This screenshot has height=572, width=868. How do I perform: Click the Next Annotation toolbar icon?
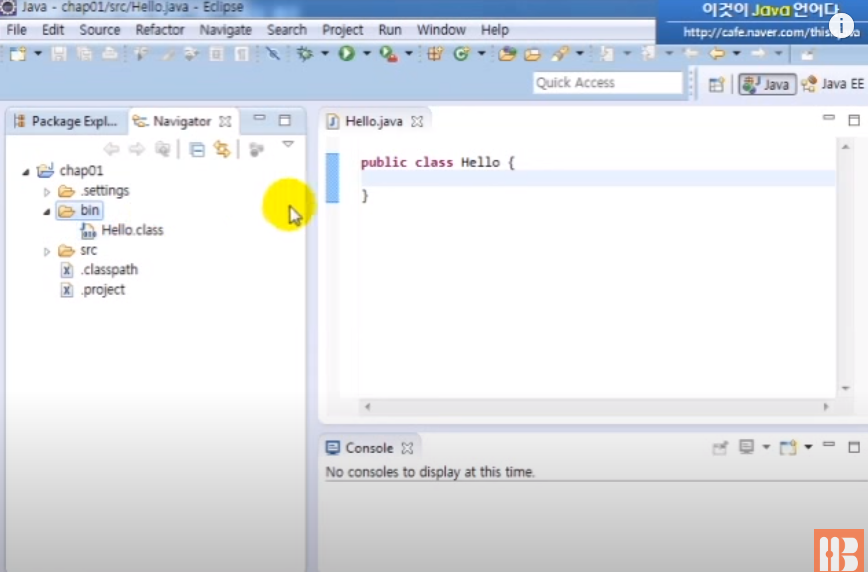point(607,54)
